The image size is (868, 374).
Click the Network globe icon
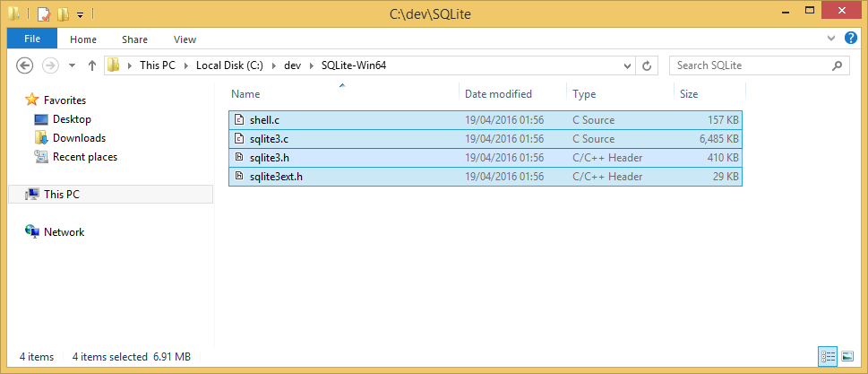(x=32, y=231)
